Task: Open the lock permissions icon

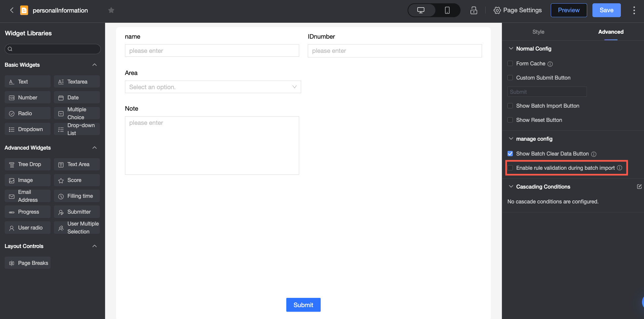Action: click(474, 10)
